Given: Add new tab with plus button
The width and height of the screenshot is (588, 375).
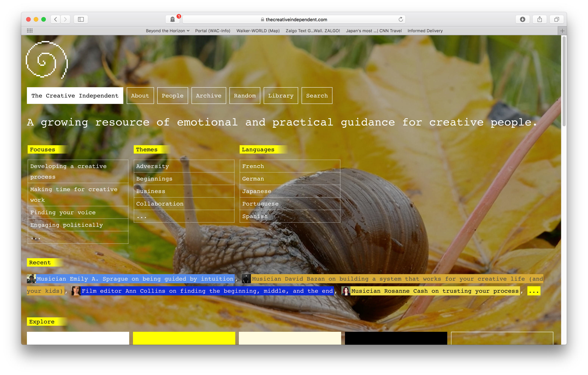Looking at the screenshot, I should click(x=562, y=31).
